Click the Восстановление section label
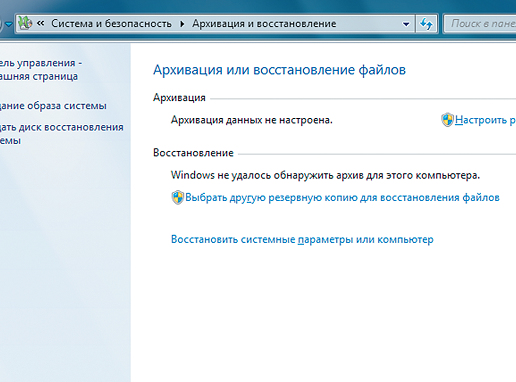Image resolution: width=516 pixels, height=382 pixels. (x=193, y=153)
